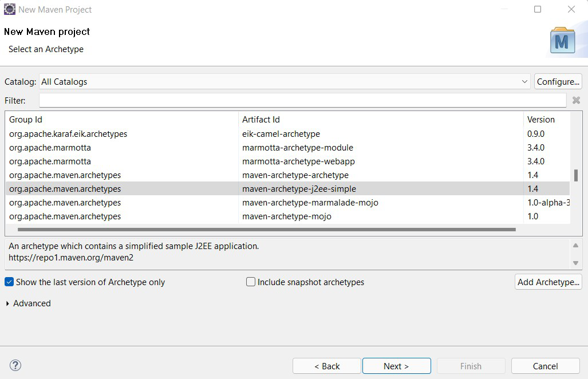
Task: Click version 0.9.0 cell
Action: [535, 134]
